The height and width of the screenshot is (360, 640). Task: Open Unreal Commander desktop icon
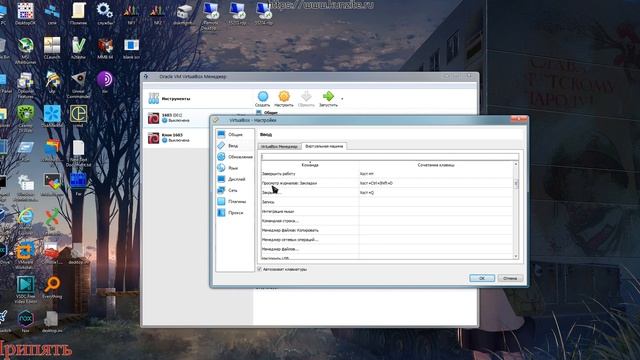[78, 84]
